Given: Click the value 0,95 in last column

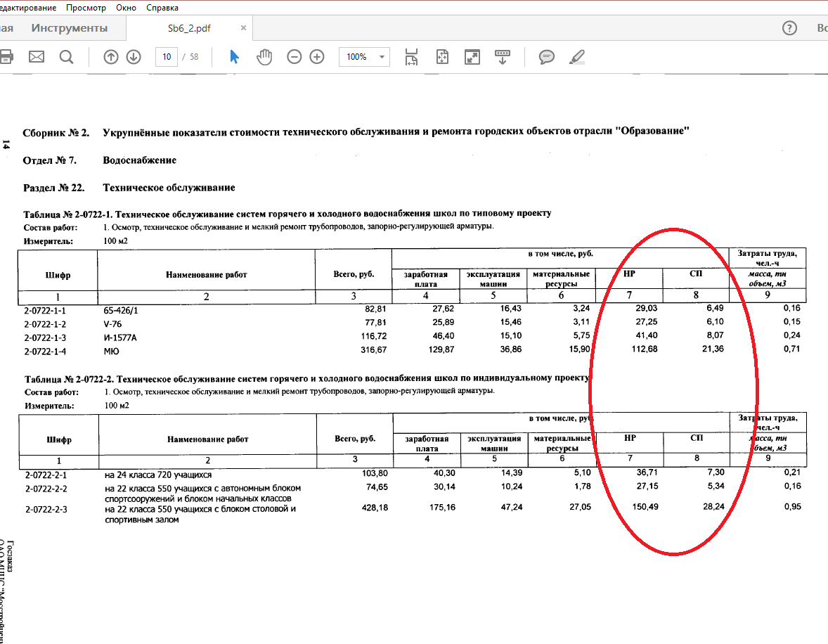Looking at the screenshot, I should coord(793,507).
